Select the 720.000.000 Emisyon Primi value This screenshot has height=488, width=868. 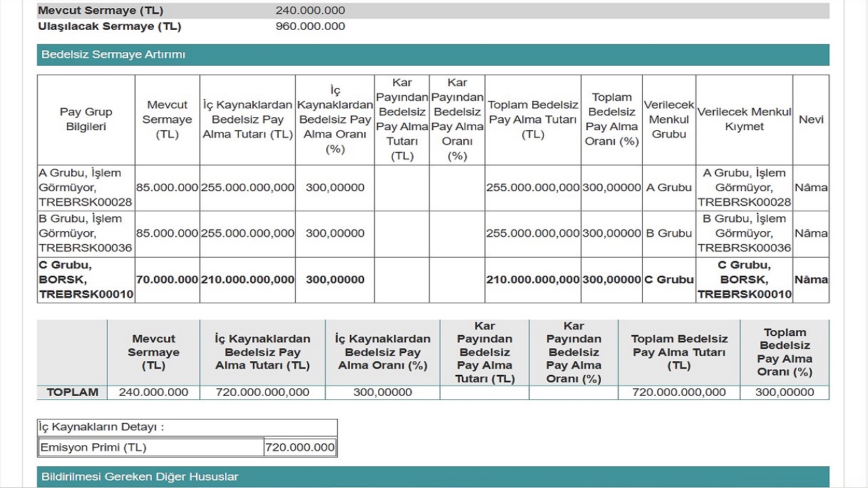[x=300, y=447]
